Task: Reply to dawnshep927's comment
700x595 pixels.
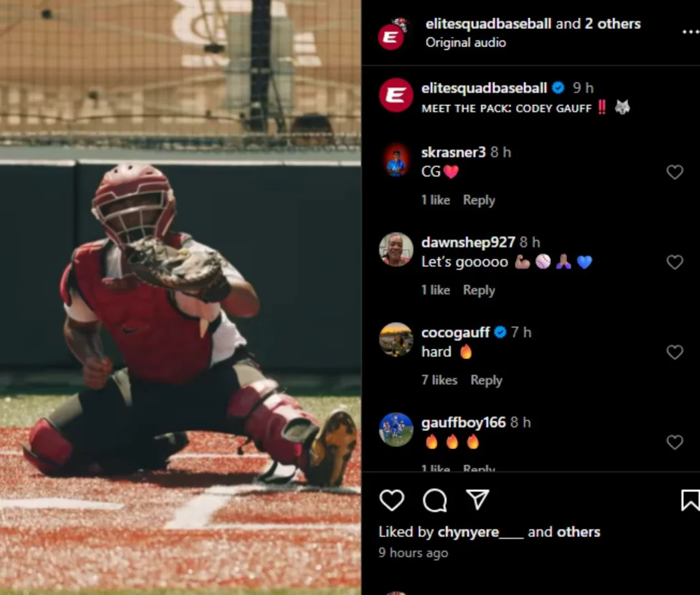Action: (x=479, y=290)
